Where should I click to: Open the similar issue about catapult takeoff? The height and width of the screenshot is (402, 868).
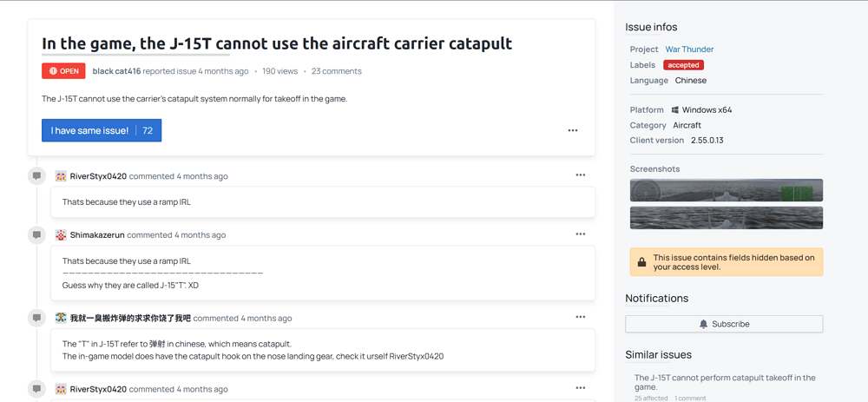tap(725, 382)
